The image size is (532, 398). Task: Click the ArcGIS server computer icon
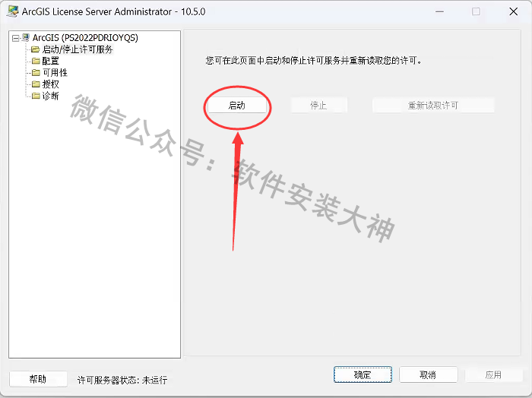tap(26, 37)
